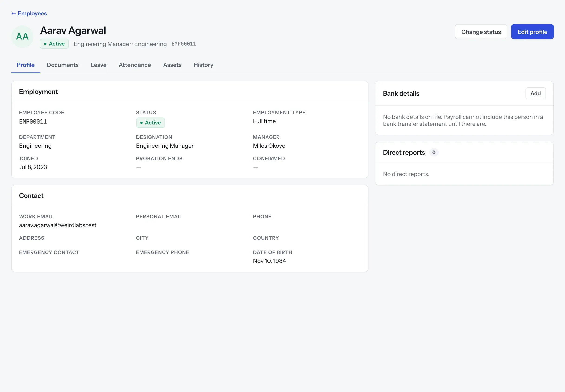Image resolution: width=565 pixels, height=392 pixels.
Task: Open the Leave tab
Action: 99,65
